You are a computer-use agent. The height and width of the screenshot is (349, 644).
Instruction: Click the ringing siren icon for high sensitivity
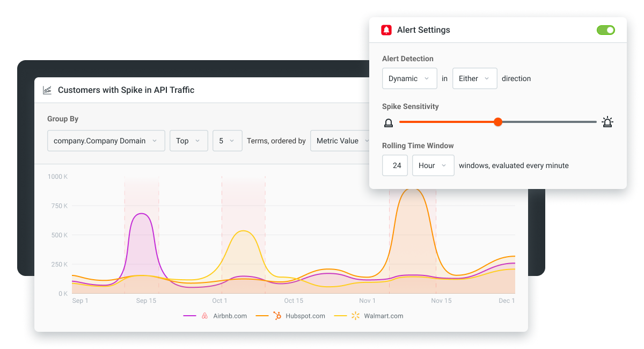pyautogui.click(x=608, y=122)
